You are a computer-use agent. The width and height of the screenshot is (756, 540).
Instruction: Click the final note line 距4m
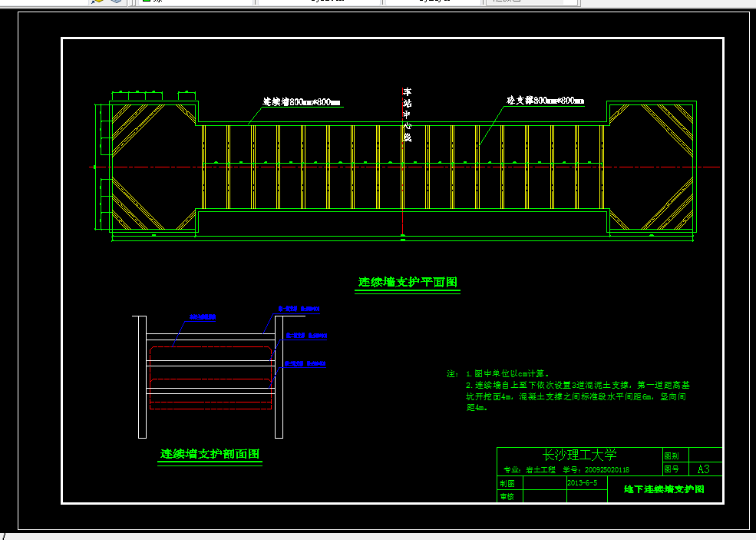(x=477, y=408)
